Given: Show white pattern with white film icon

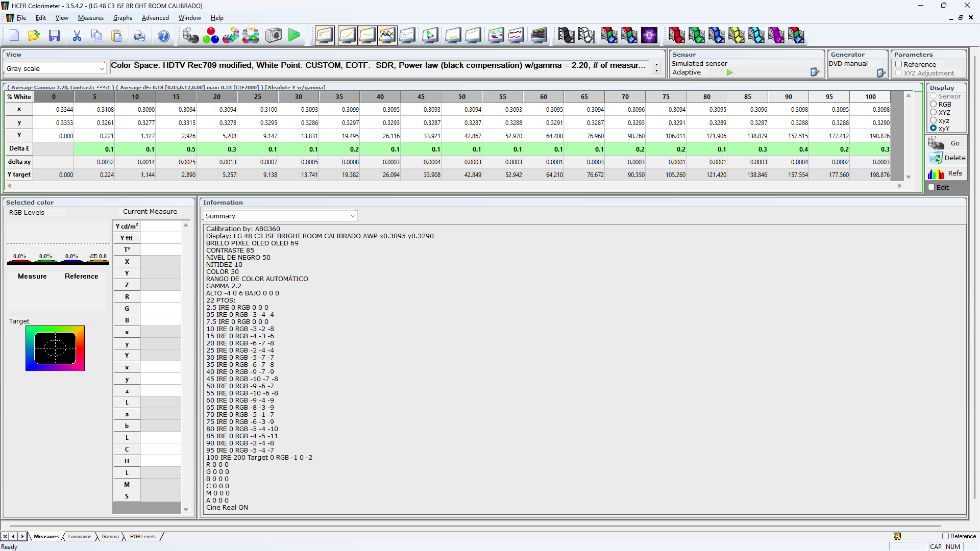Looking at the screenshot, I should click(x=586, y=36).
